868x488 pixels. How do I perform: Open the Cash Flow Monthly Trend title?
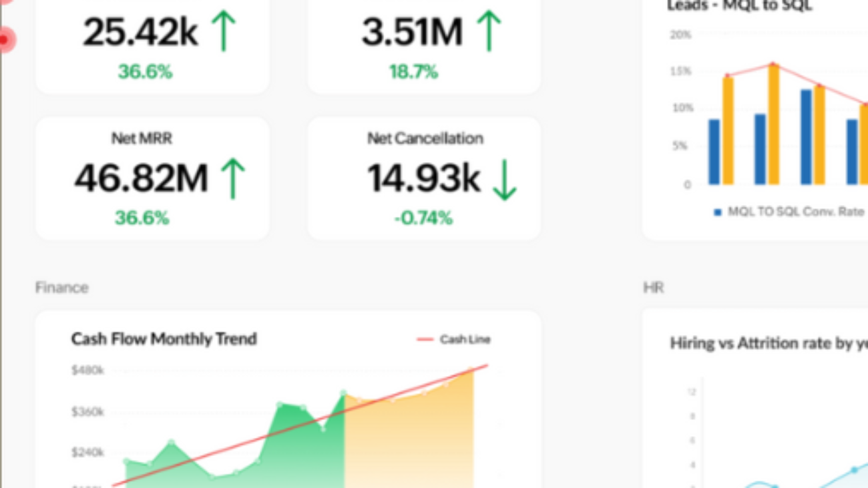(x=164, y=338)
